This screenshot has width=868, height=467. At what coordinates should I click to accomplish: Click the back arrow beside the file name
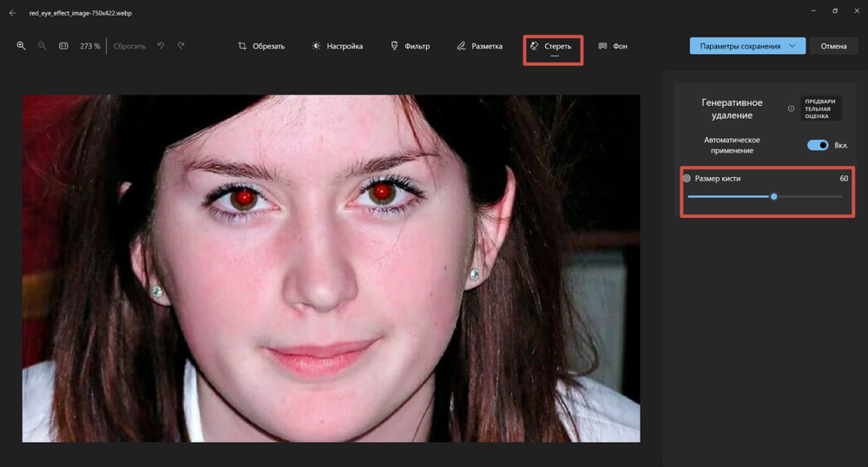[x=12, y=13]
